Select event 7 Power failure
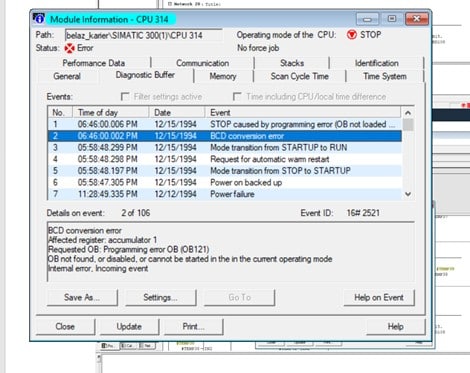 [225, 194]
